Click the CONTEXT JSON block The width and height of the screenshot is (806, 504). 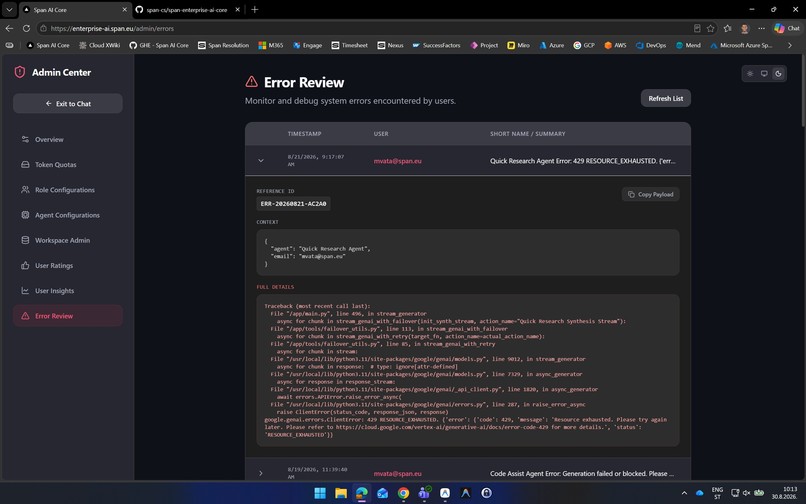468,253
